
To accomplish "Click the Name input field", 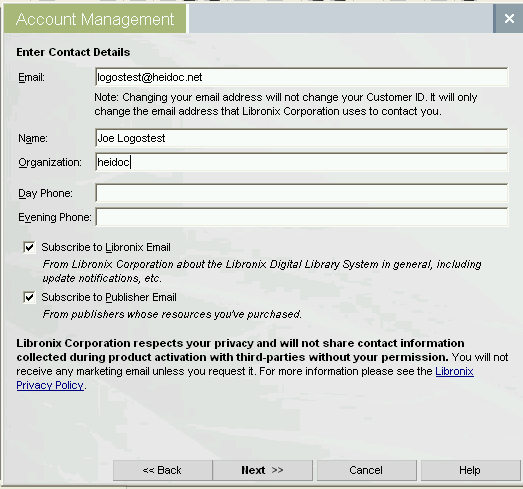I will [302, 138].
